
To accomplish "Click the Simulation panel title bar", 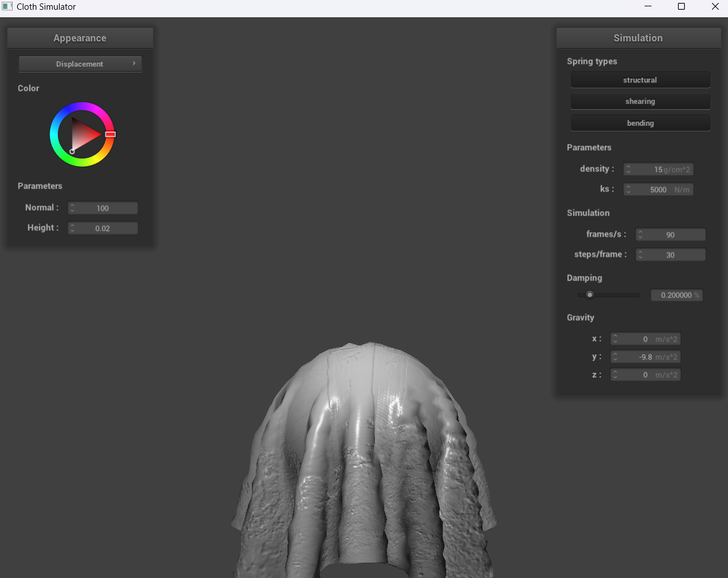I will [638, 38].
